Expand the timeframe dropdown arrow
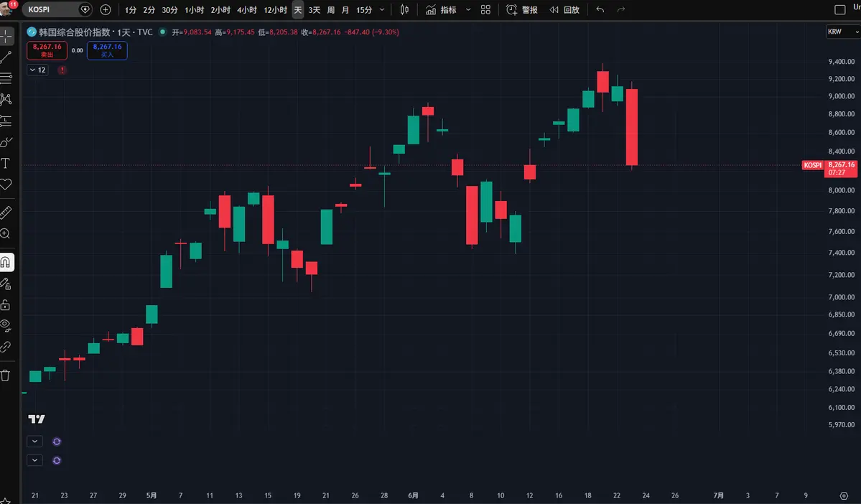This screenshot has width=861, height=504. [382, 10]
